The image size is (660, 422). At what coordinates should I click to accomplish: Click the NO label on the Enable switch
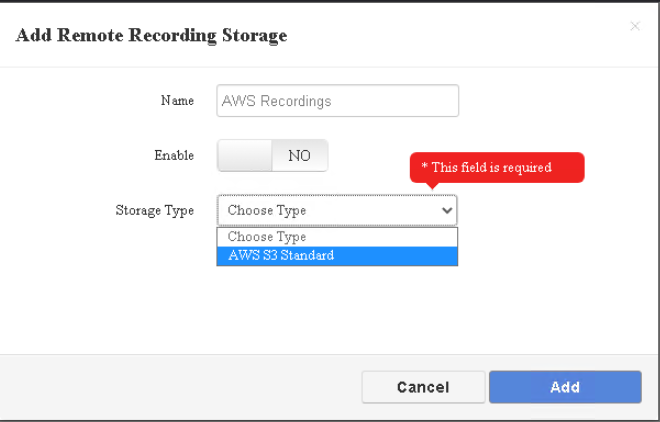pos(299,156)
